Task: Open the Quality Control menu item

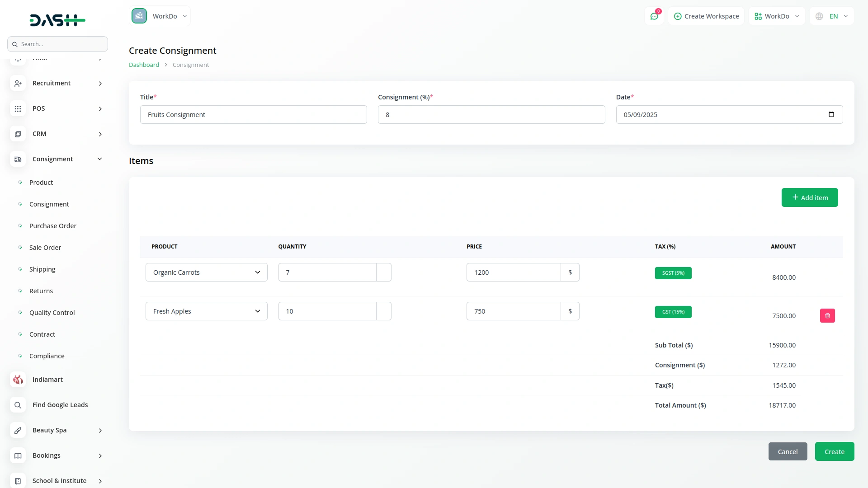Action: pyautogui.click(x=52, y=312)
